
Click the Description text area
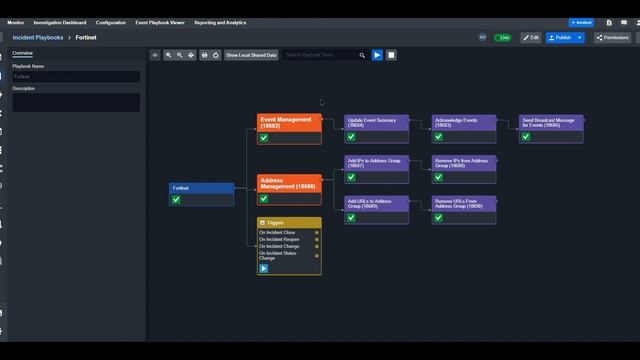click(76, 102)
